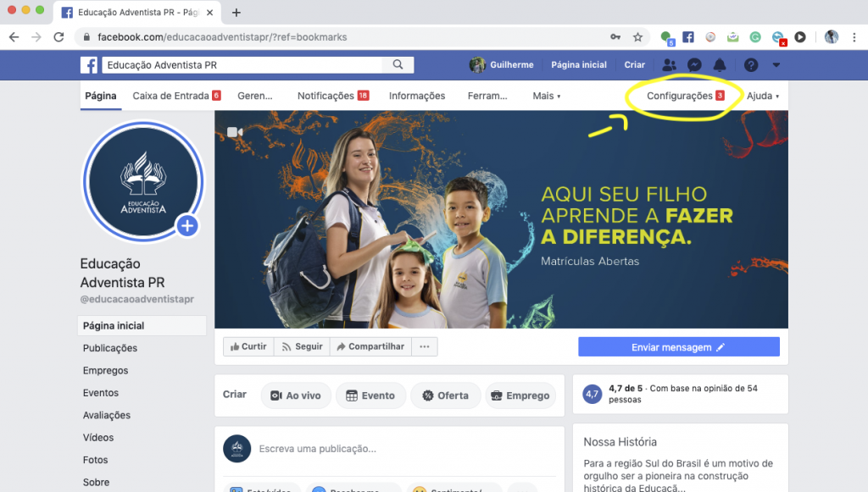Expand the account dropdown arrow in the header
This screenshot has height=492, width=868.
click(776, 65)
